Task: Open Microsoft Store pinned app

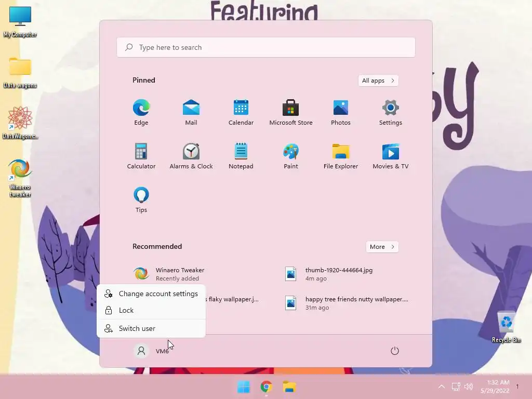Action: click(x=291, y=113)
